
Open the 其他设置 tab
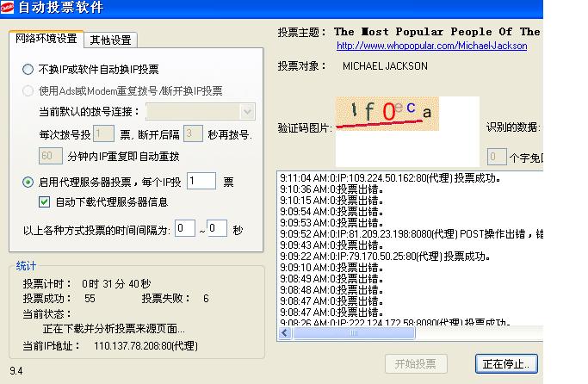pos(111,40)
